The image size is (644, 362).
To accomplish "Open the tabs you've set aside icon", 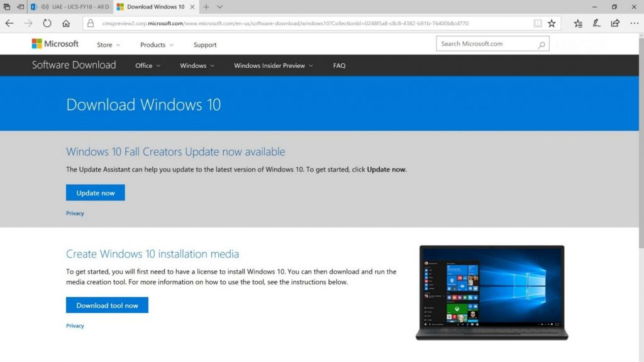I will pyautogui.click(x=6, y=7).
